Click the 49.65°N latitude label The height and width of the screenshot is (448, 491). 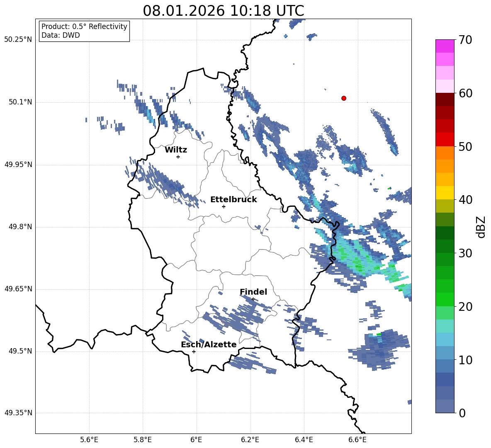click(18, 289)
